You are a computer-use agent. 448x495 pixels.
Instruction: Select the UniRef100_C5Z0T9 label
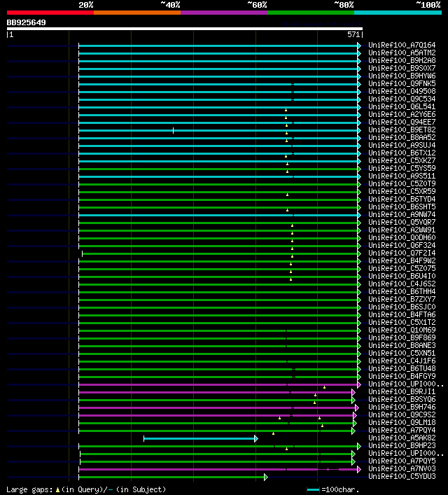[x=402, y=183]
